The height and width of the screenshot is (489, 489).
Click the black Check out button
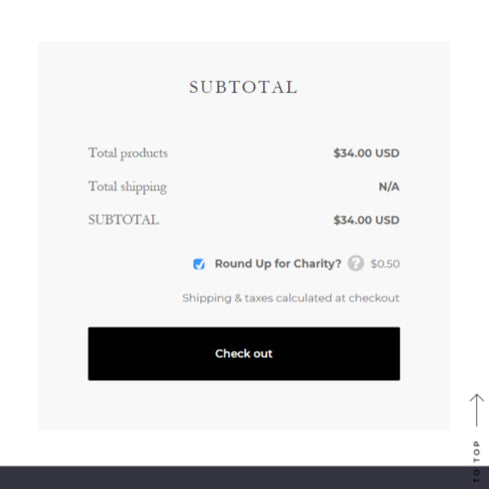[x=244, y=354]
